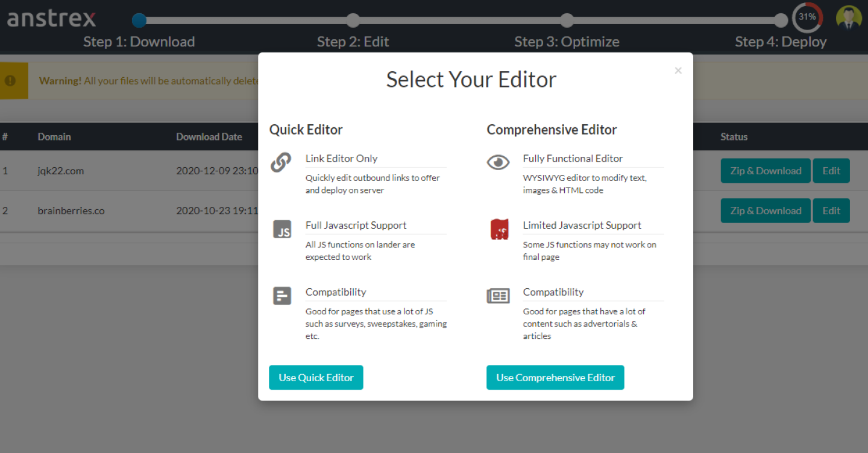The height and width of the screenshot is (453, 868).
Task: Choose Use Quick Editor button
Action: click(x=316, y=378)
